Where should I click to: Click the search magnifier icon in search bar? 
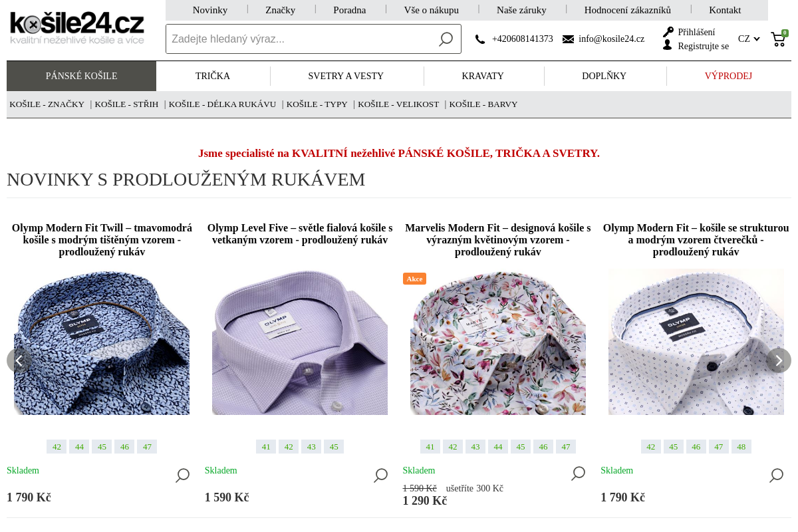(x=446, y=39)
